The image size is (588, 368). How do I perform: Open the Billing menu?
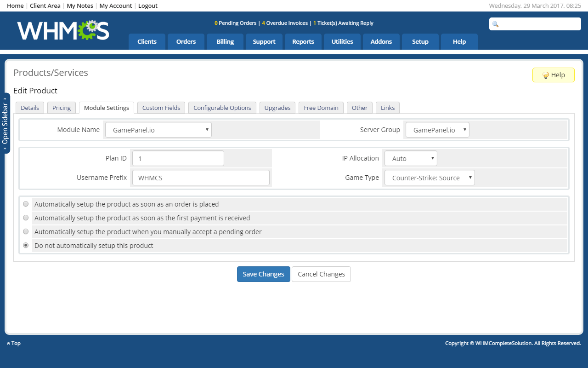(x=225, y=41)
